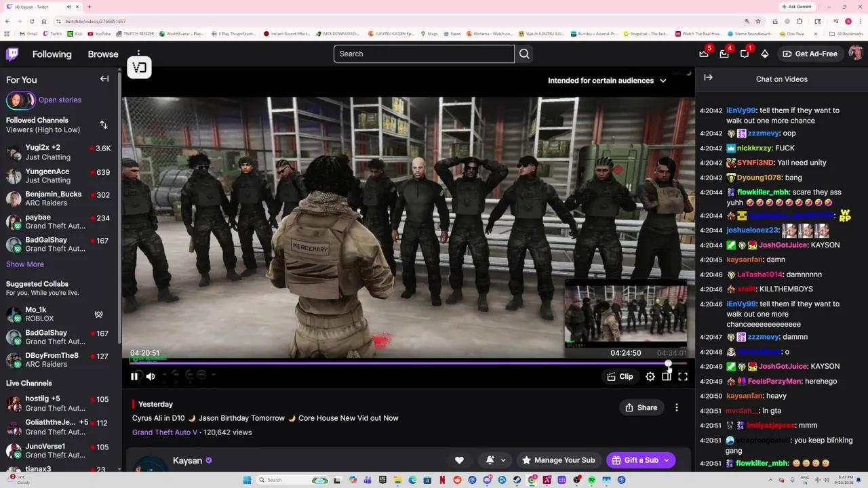Click the browser address bar
Viewport: 868px width, 488px height.
(400, 21)
